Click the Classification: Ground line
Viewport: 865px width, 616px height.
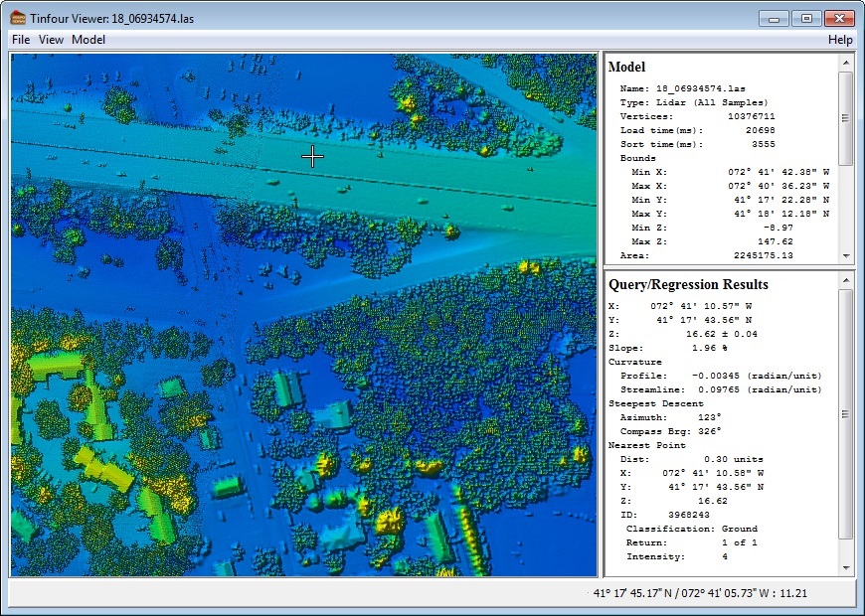pos(691,529)
